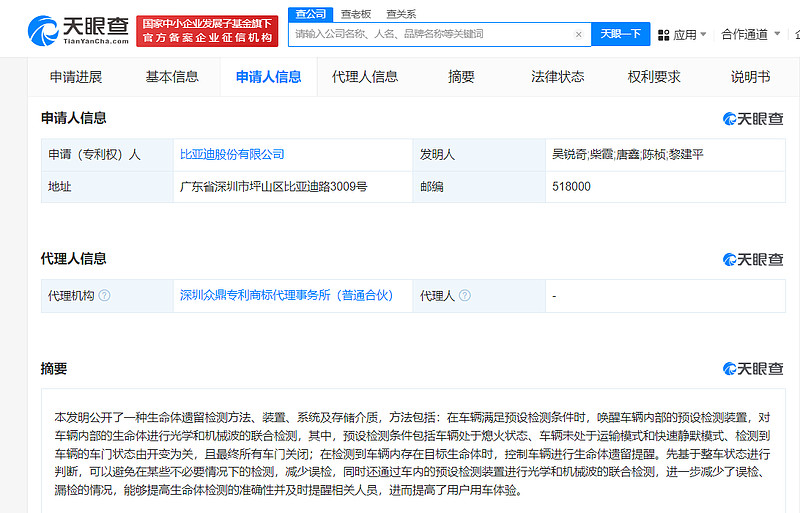The height and width of the screenshot is (513, 800).
Task: Open the 代理人信息 tab
Action: 365,77
